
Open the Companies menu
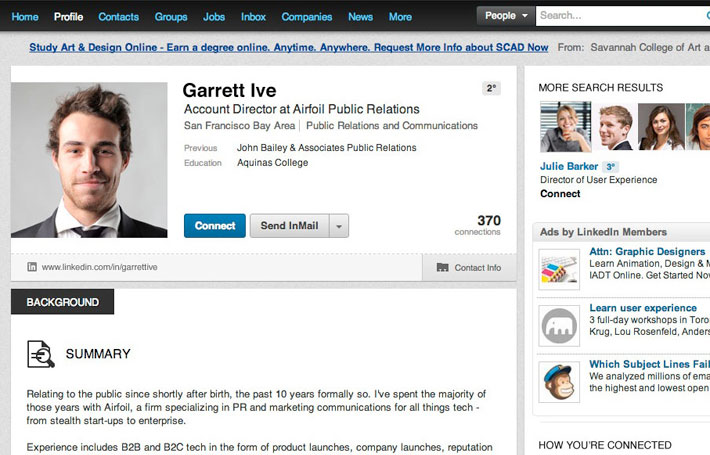coord(307,17)
